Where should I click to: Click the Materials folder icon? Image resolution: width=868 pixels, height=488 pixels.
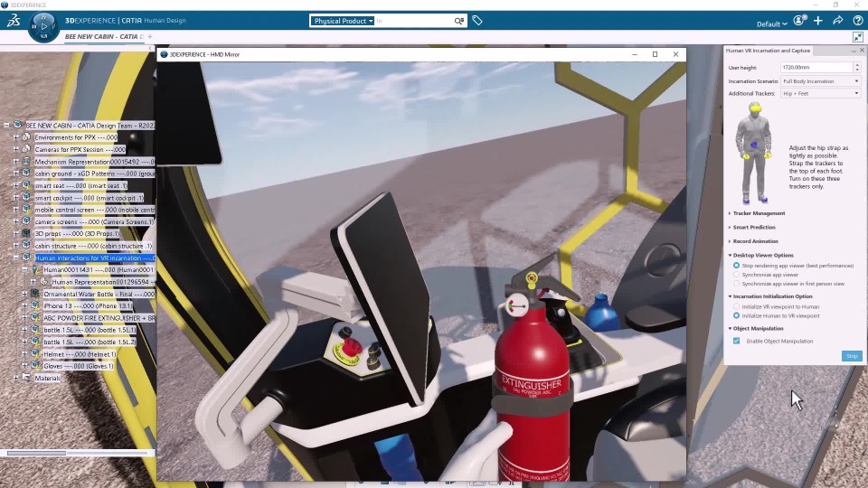(26, 378)
